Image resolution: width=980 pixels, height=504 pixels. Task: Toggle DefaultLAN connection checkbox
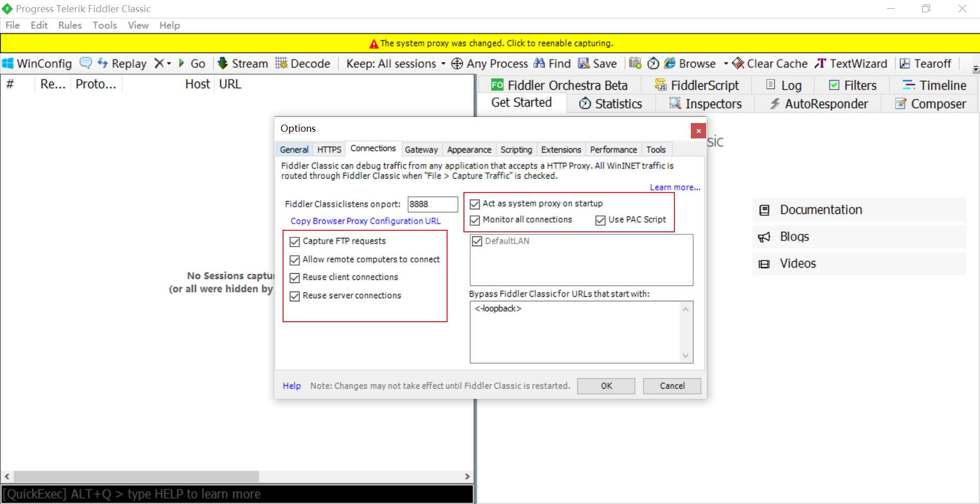477,241
